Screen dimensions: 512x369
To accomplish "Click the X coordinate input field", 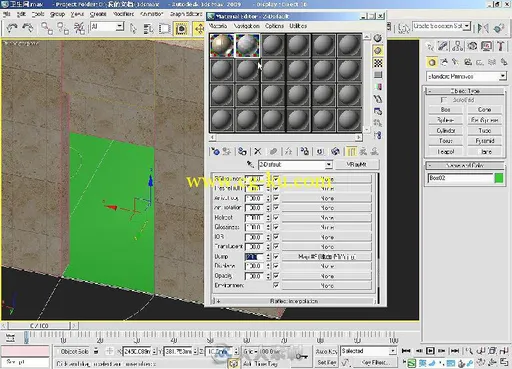I will (137, 351).
